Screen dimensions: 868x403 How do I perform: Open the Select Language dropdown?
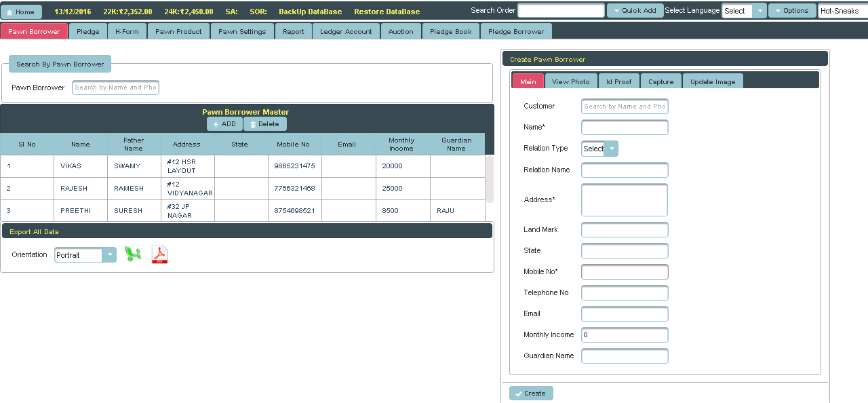click(744, 11)
